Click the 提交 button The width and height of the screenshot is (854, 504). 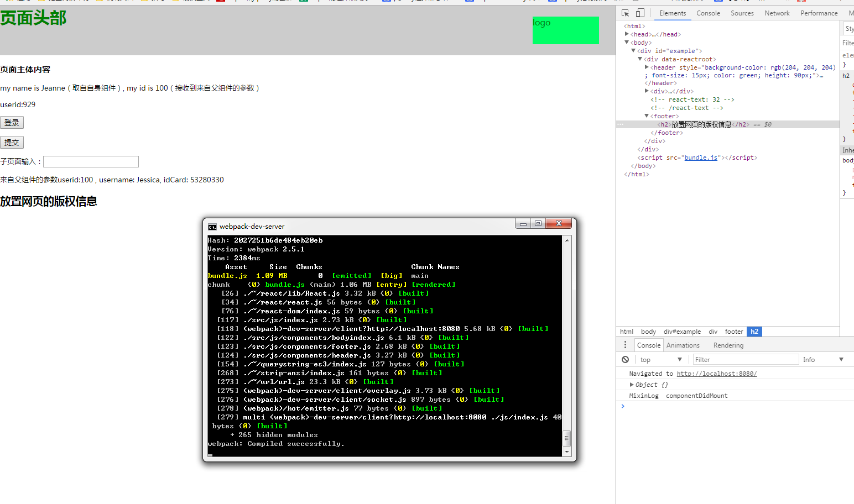(x=12, y=143)
